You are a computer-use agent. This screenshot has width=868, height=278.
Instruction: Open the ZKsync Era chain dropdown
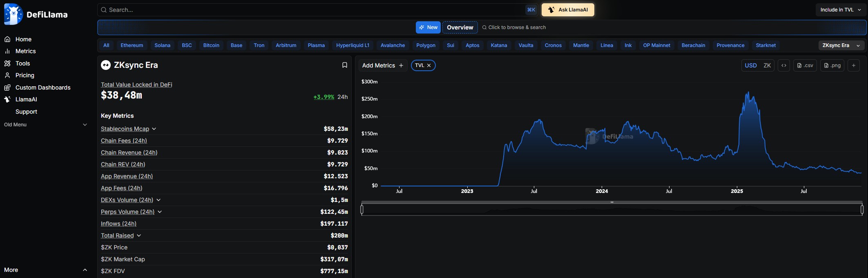coord(841,45)
